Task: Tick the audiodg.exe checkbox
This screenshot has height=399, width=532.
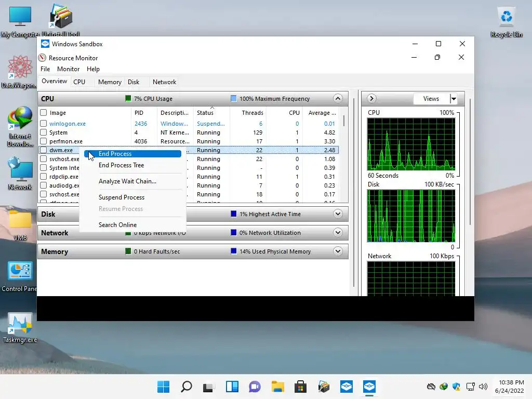Action: coord(44,185)
